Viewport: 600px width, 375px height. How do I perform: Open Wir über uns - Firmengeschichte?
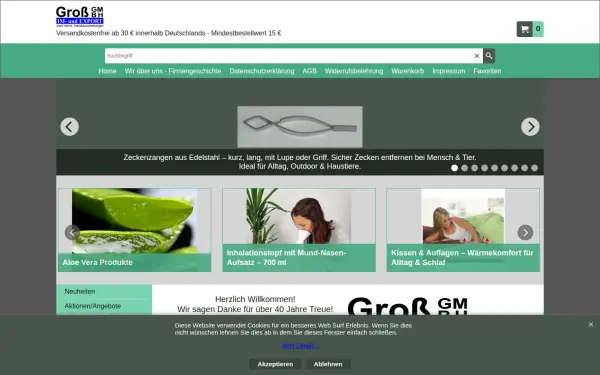click(173, 71)
